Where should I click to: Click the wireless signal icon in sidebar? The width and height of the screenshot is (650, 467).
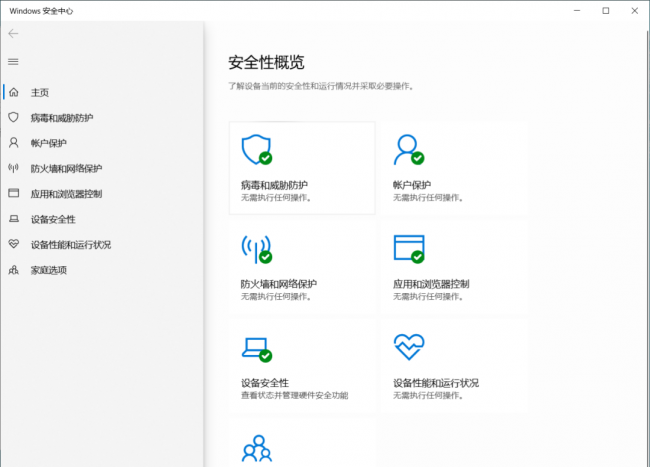[x=14, y=168]
